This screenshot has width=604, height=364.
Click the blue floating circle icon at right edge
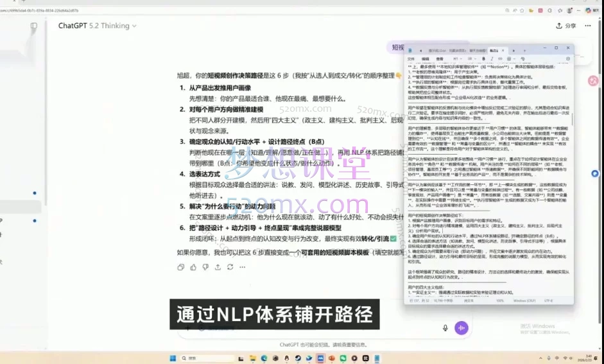(x=595, y=174)
